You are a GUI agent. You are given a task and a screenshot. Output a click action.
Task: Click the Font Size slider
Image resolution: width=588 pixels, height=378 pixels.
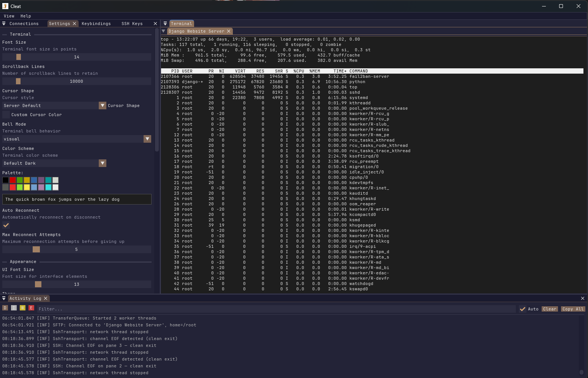pyautogui.click(x=77, y=57)
